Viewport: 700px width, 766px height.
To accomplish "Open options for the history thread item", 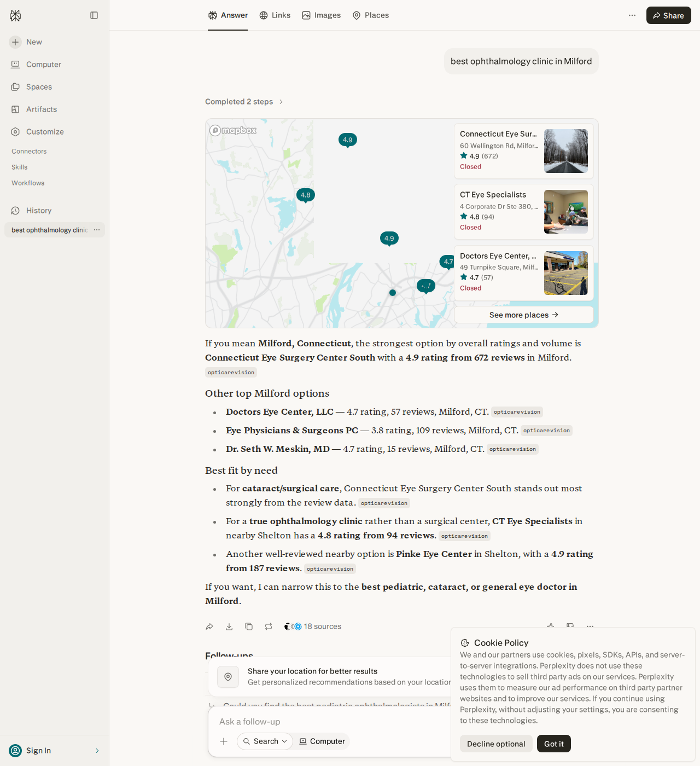I will [97, 230].
